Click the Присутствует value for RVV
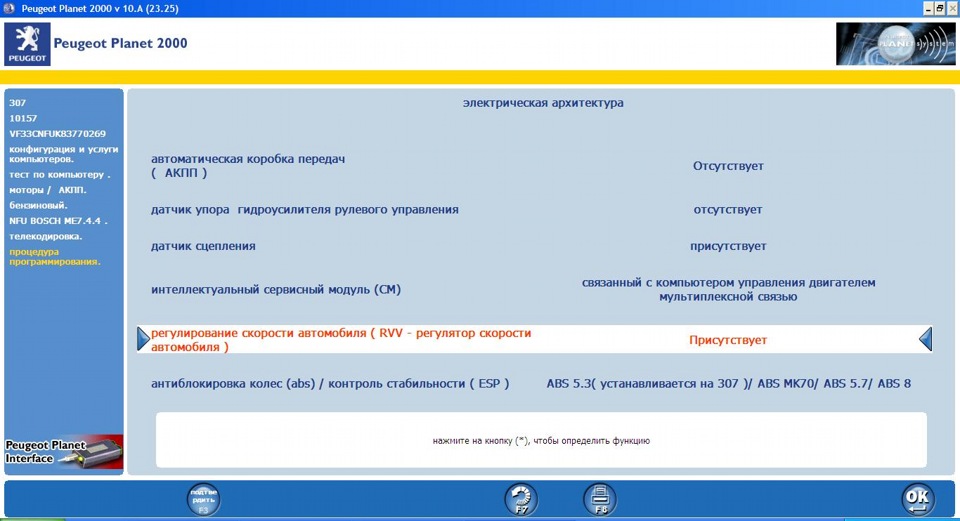 (x=728, y=340)
